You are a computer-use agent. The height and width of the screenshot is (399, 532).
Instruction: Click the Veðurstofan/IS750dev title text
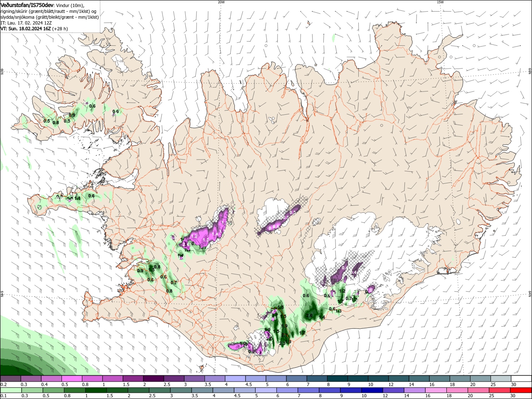click(x=27, y=5)
